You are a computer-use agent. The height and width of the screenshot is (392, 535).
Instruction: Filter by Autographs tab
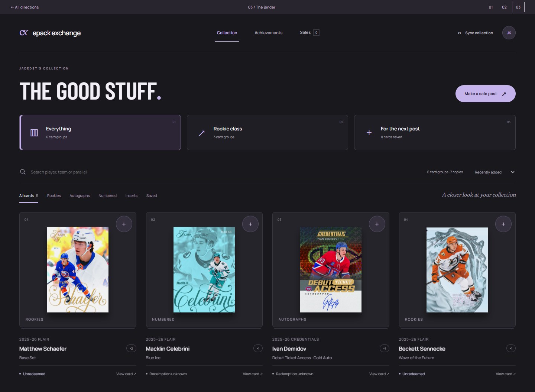point(80,196)
